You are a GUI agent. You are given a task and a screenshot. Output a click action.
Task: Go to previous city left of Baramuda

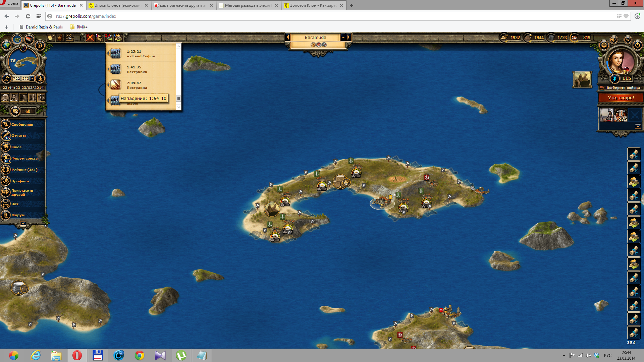tap(288, 37)
